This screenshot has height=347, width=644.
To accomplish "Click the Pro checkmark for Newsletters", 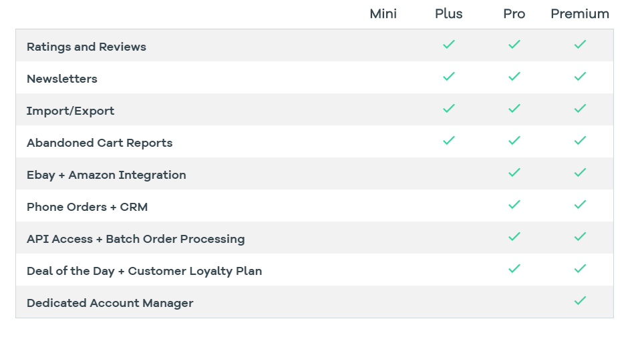I will pyautogui.click(x=514, y=76).
